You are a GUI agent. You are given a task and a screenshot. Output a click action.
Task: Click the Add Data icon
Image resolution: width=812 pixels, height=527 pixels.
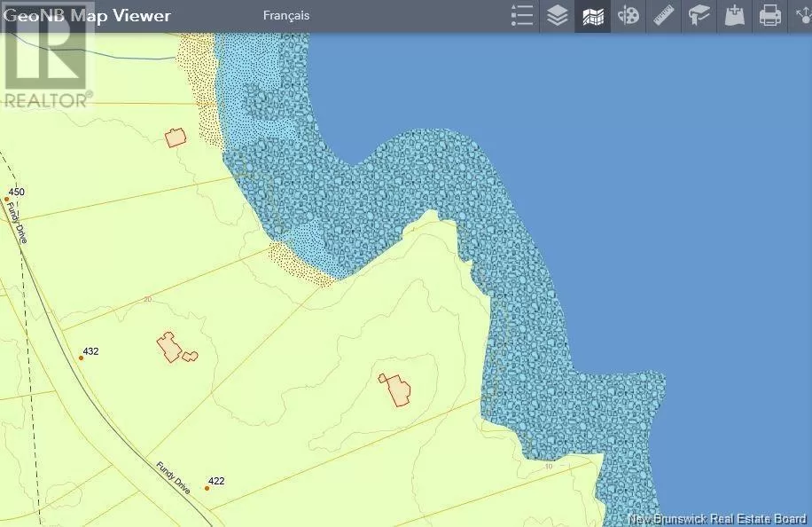coord(735,16)
